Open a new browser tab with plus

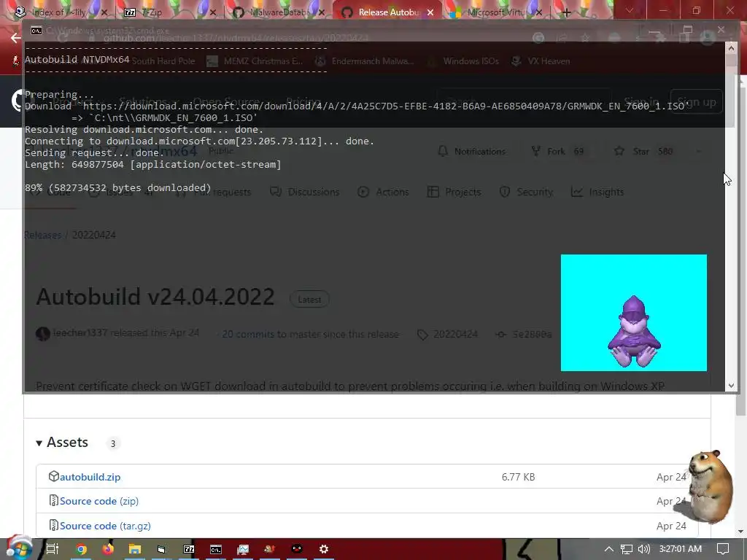point(566,12)
